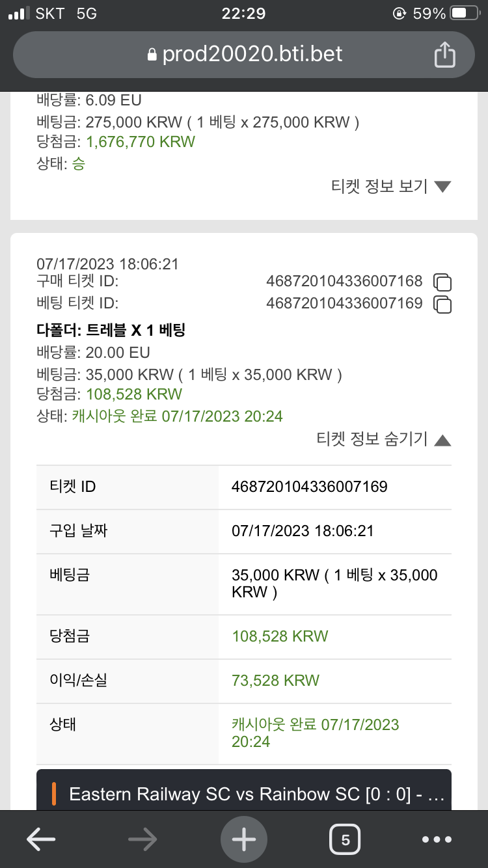Copy the betting ticket ID 468720104336007169
Viewport: 488px width, 868px height.
click(x=442, y=304)
